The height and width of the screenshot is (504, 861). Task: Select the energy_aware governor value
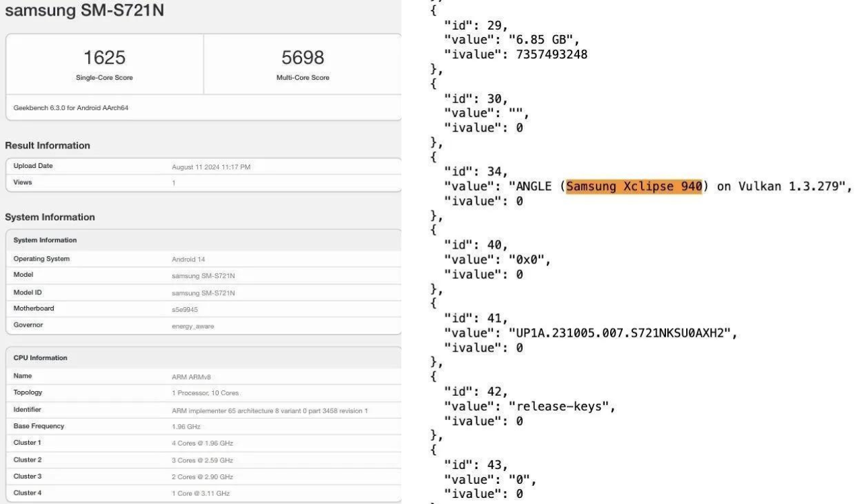click(x=192, y=325)
